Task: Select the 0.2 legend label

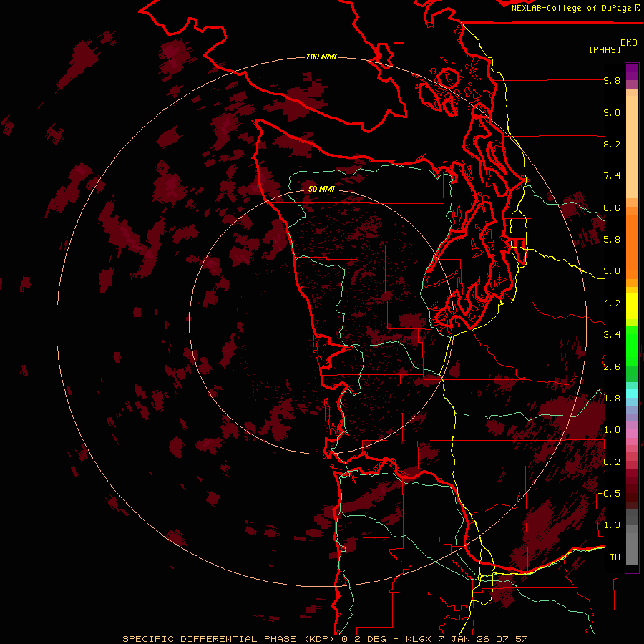Action: coord(612,462)
